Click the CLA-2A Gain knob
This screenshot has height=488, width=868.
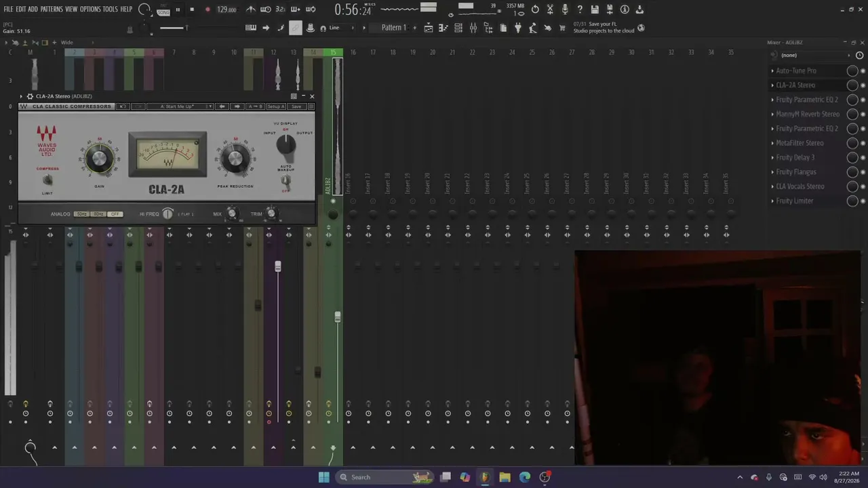tap(100, 159)
